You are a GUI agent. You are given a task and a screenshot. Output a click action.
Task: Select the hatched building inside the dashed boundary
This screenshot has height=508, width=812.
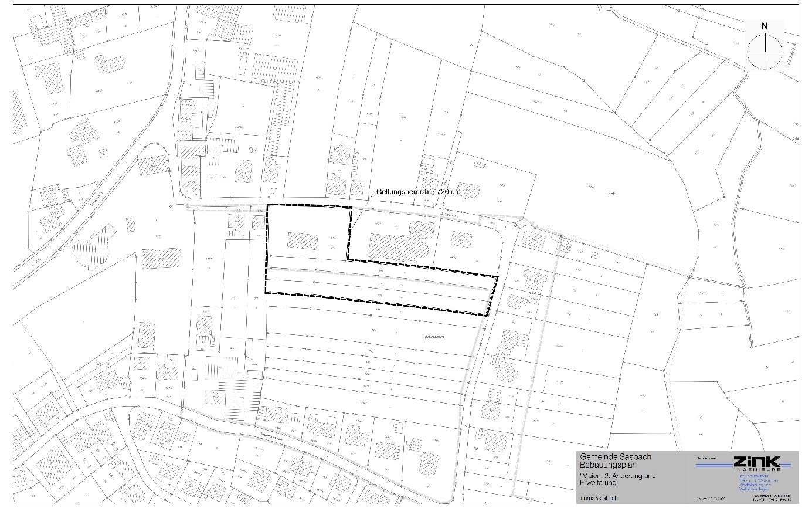pos(303,241)
